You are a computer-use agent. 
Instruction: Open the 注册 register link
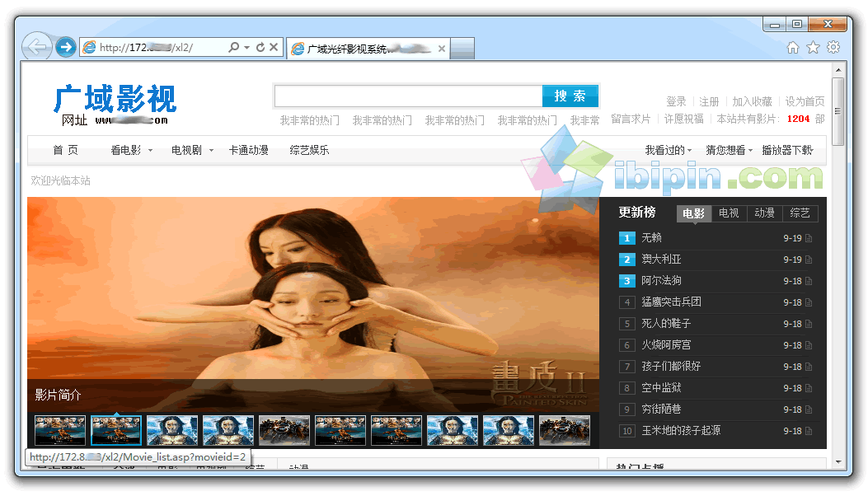tap(709, 101)
